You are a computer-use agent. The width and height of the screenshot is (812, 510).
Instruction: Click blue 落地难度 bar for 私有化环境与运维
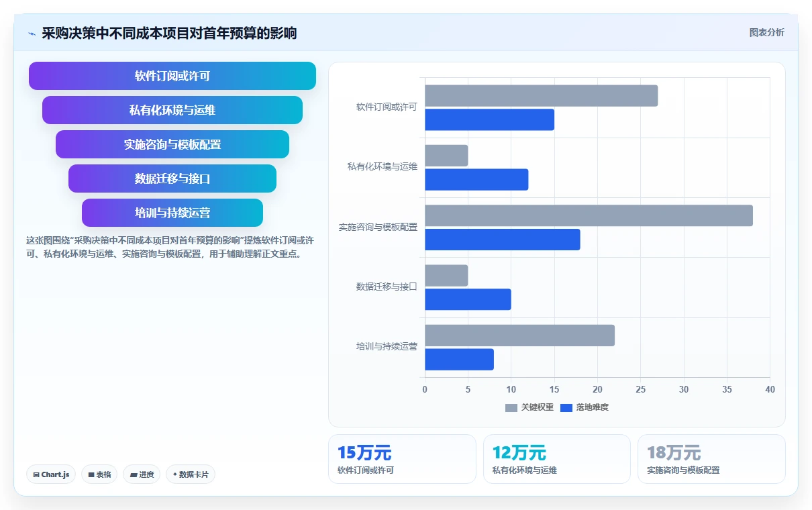point(476,180)
